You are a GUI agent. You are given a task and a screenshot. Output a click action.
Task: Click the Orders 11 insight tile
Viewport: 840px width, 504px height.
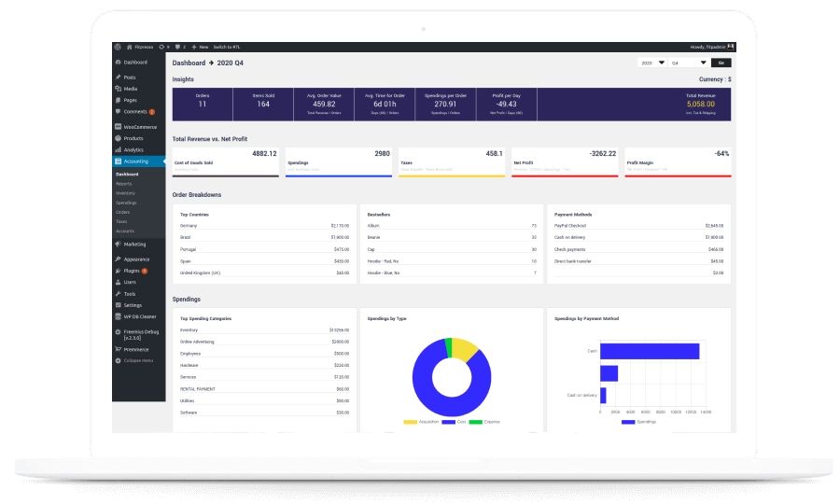[x=203, y=105]
